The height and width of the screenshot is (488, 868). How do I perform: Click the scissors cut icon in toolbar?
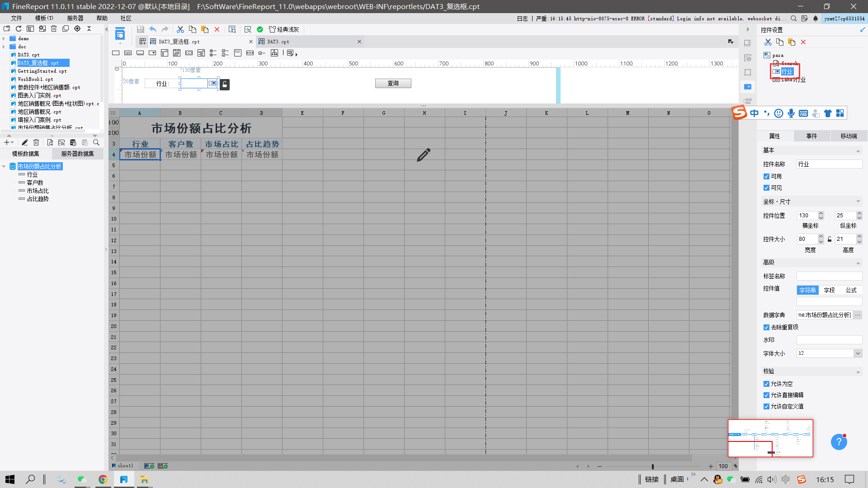tap(180, 29)
